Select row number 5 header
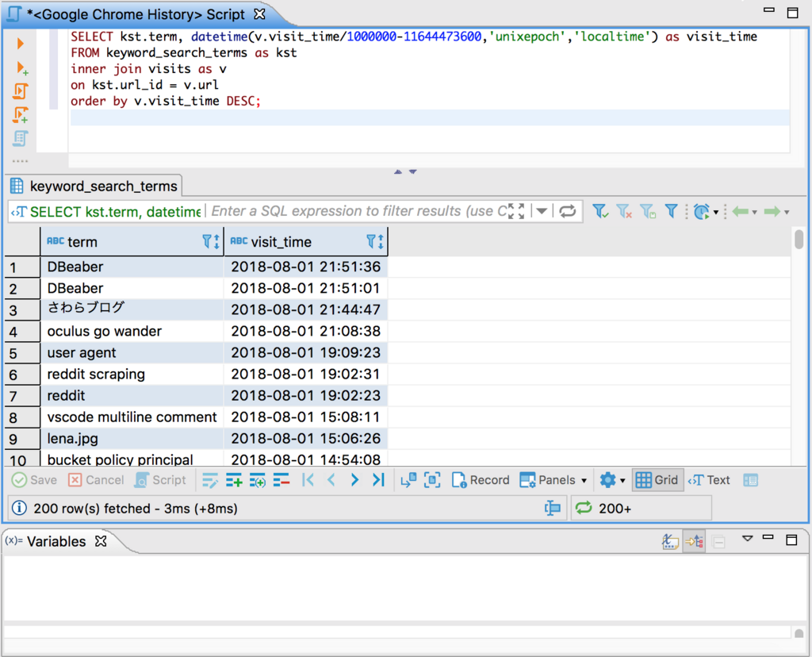The image size is (812, 657). pos(22,353)
